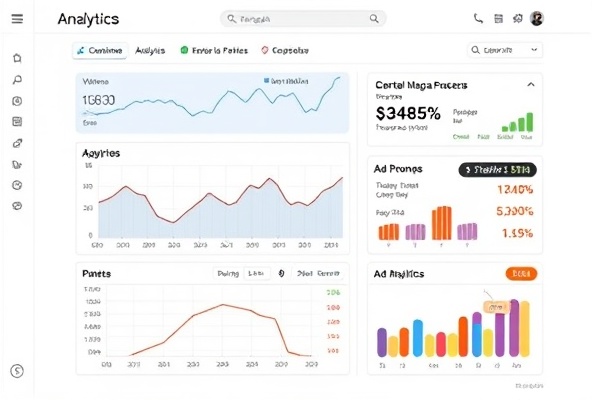592x400 pixels.
Task: Click the chain link icon in the sidebar
Action: pos(17,143)
